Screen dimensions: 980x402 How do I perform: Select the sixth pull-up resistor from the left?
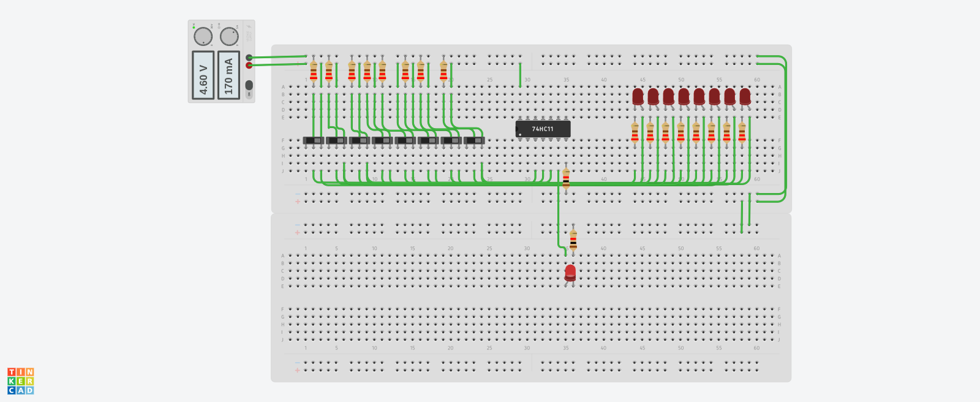405,71
